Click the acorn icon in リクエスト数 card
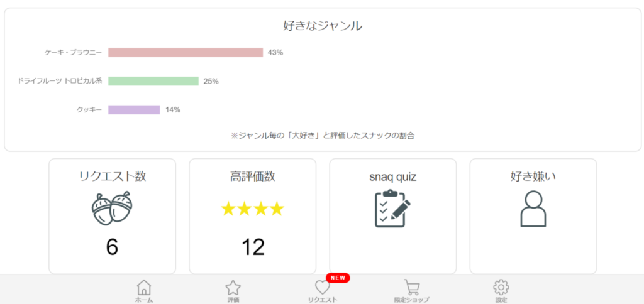644x304 pixels. pyautogui.click(x=112, y=208)
